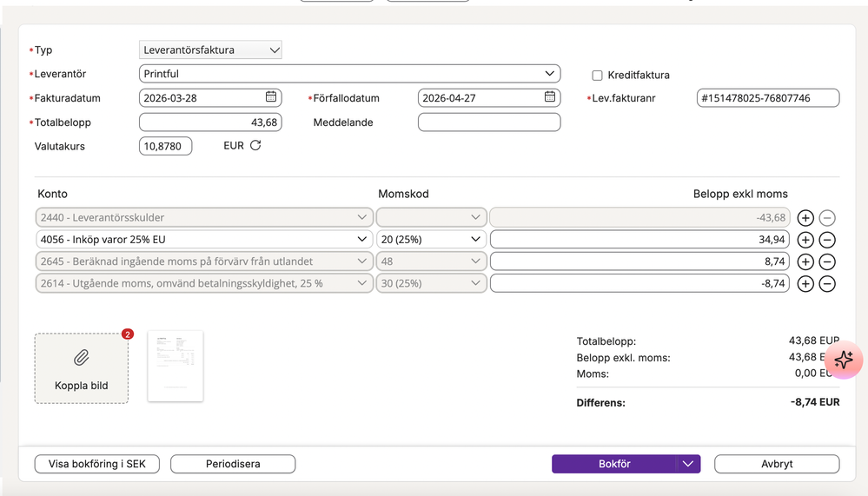Click the Förfallodatum field 2026-04-27
868x496 pixels.
coord(489,98)
